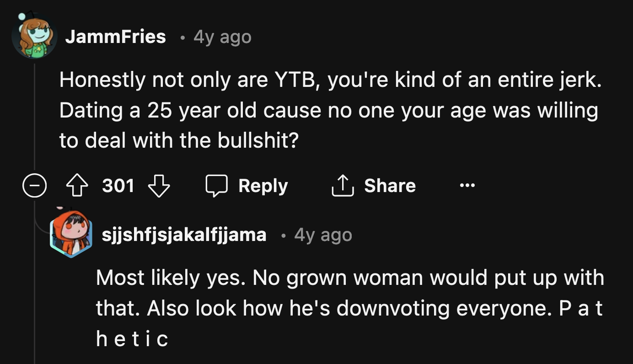Toggle the downvote on the comment

[x=159, y=185]
